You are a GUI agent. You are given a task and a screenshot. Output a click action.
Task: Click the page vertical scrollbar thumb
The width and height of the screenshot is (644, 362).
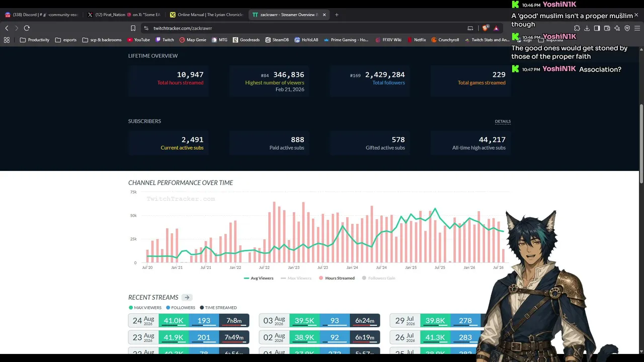(641, 143)
